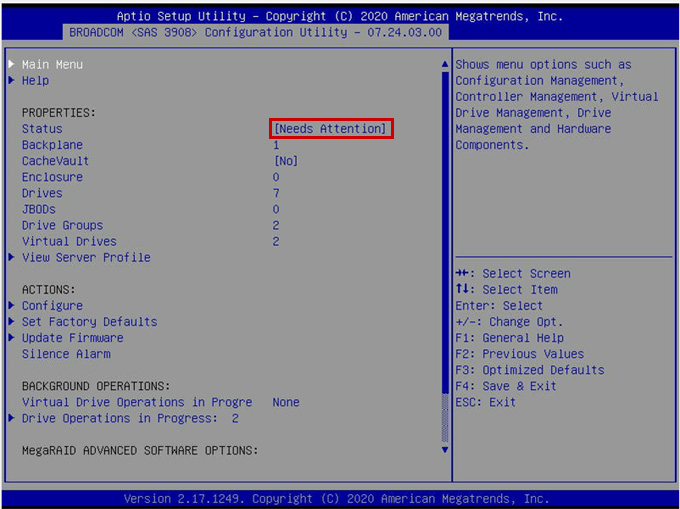680x509 pixels.
Task: Click the arrow beside Main Menu
Action: tap(11, 65)
